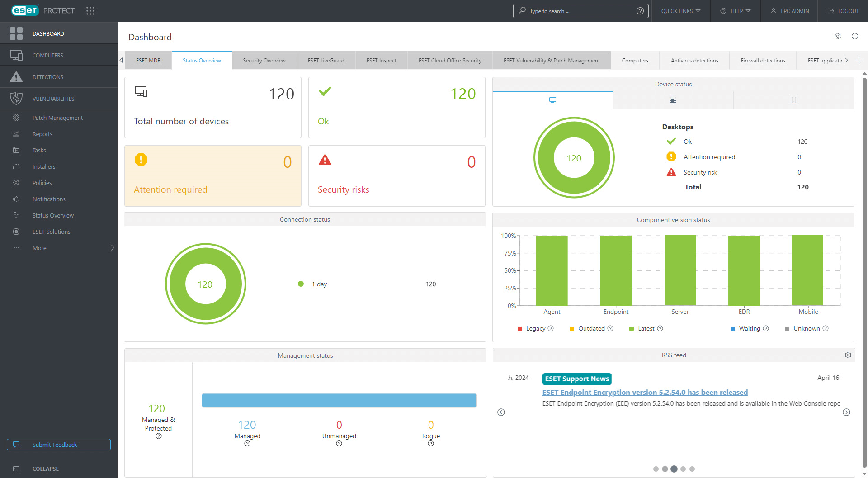Click help icon under Managed & Protected

159,436
